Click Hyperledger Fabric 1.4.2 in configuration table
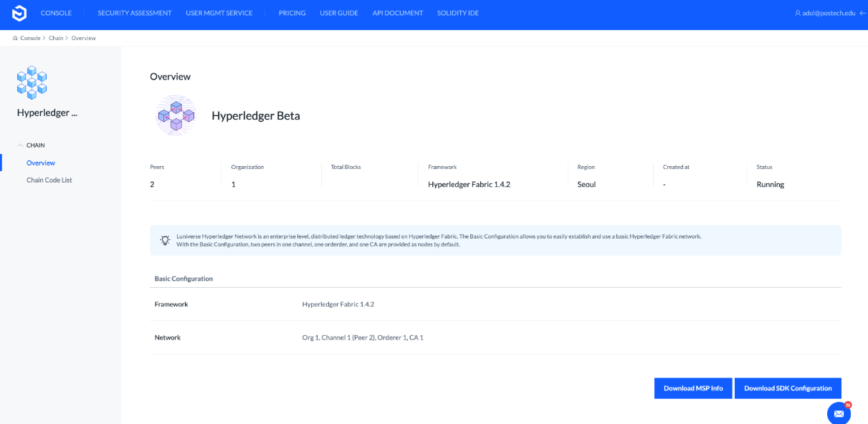This screenshot has height=424, width=868. point(338,304)
